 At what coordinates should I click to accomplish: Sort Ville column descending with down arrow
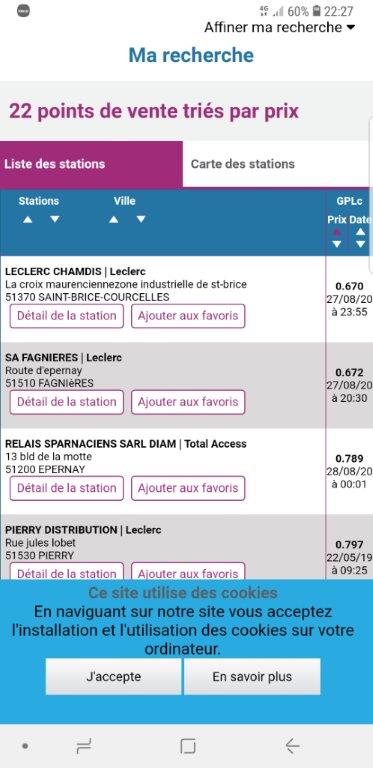141,219
